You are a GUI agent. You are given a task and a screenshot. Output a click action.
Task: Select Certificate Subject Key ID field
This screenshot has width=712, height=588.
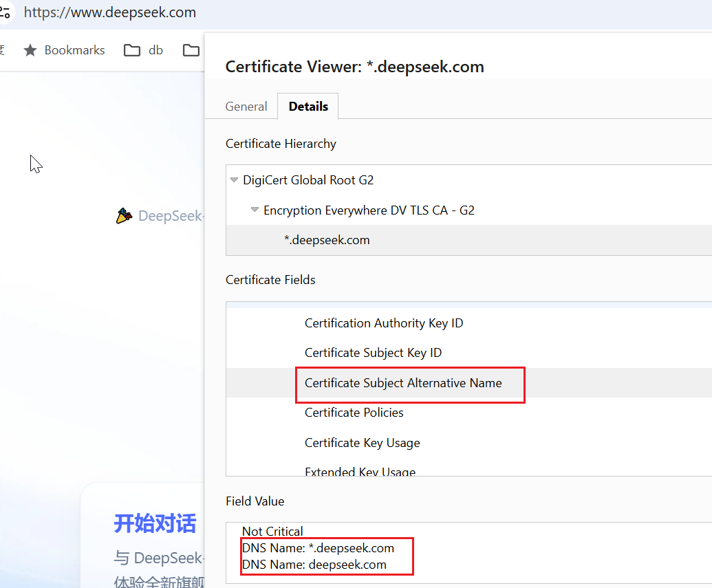point(373,353)
